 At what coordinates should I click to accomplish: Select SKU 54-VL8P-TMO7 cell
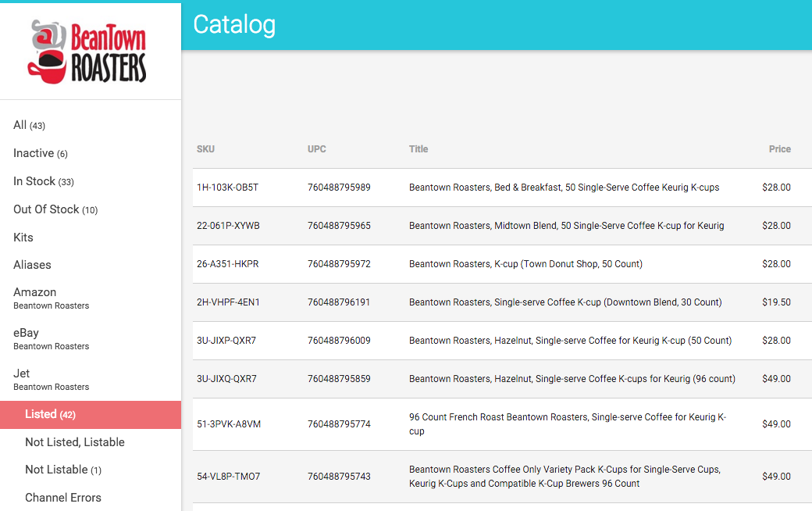(228, 477)
